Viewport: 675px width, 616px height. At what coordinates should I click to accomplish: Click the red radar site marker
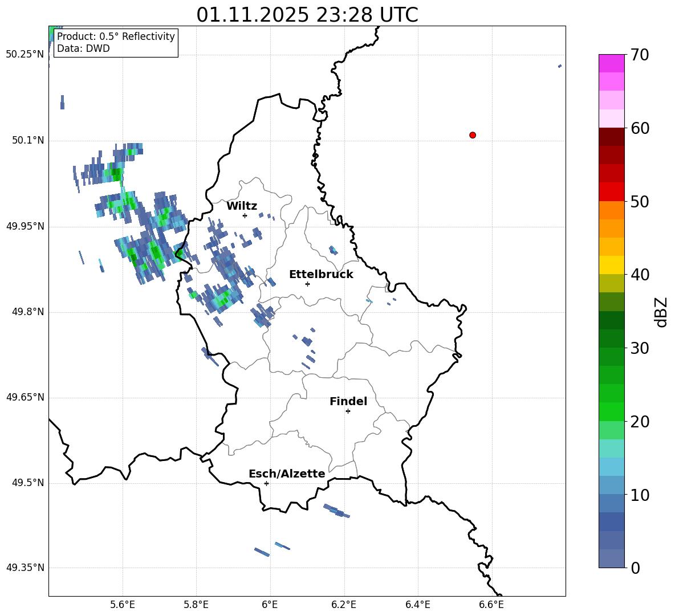pos(473,135)
